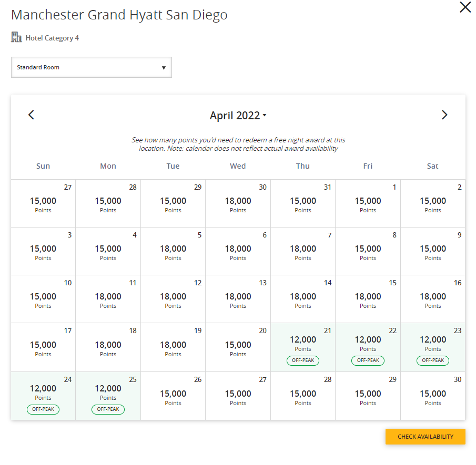476x465 pixels.
Task: Click the Check Availability button
Action: 426,437
